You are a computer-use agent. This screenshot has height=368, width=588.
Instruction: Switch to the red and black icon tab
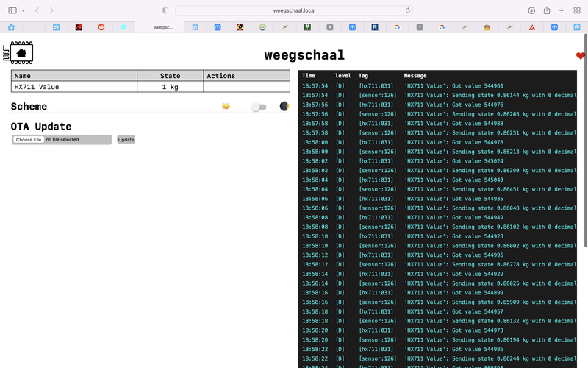(x=79, y=27)
